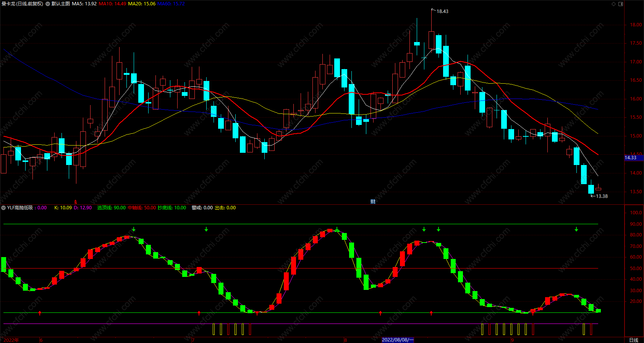644x343 pixels.
Task: Toggle the side panel icon at top right
Action: coord(621,4)
